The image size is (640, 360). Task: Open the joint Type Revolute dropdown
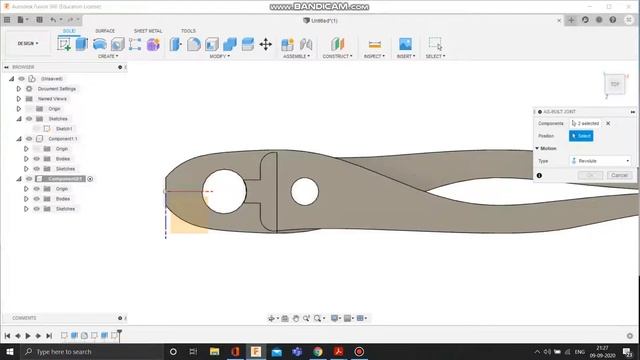(x=600, y=161)
